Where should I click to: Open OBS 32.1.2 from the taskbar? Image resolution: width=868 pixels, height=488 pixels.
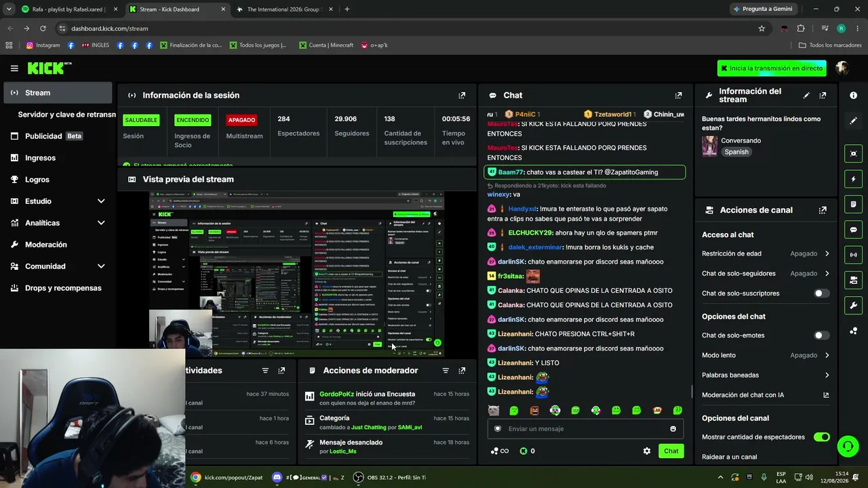coord(390,477)
